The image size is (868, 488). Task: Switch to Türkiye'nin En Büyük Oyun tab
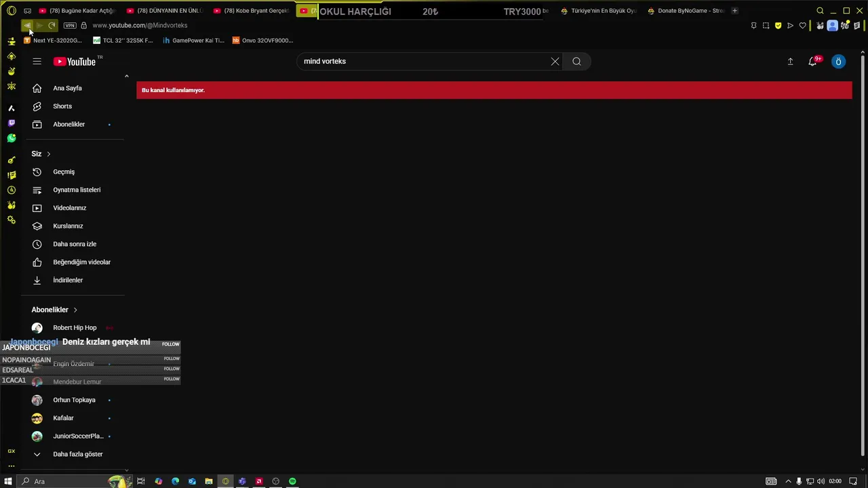point(599,11)
